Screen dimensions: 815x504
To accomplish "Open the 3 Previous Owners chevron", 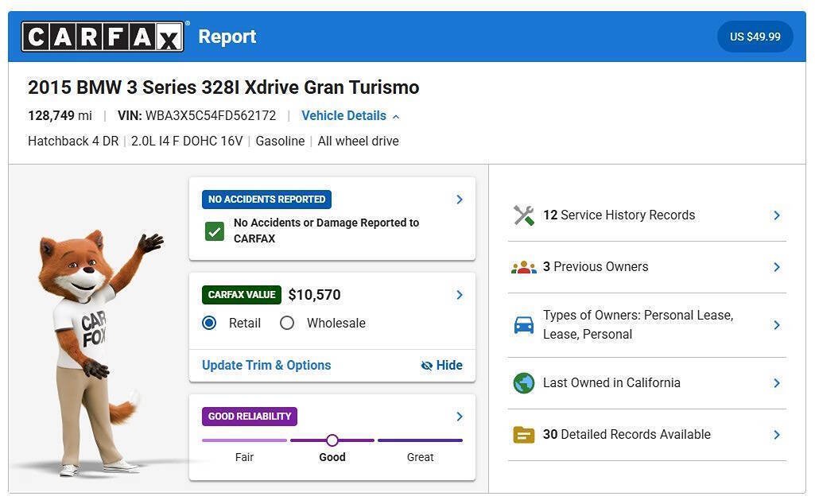I will click(777, 267).
